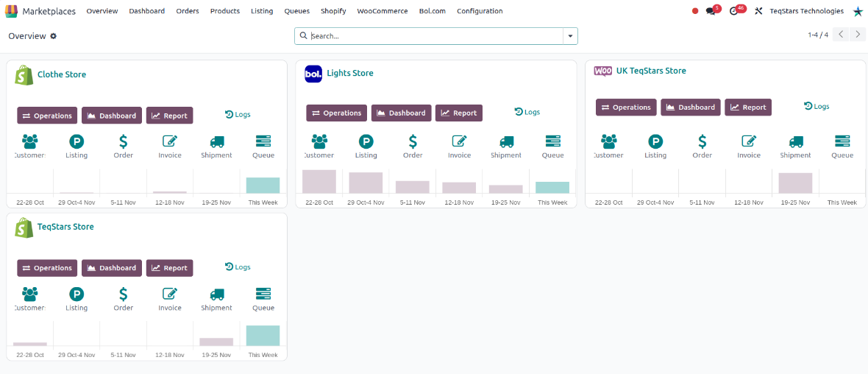Viewport: 868px width, 374px height.
Task: Open the Shopify menu
Action: pos(333,11)
